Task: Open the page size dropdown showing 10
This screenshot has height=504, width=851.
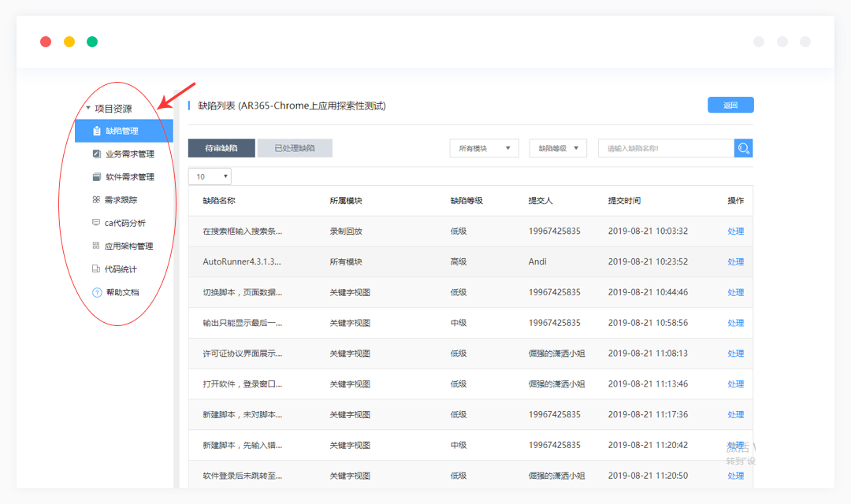Action: [x=210, y=176]
